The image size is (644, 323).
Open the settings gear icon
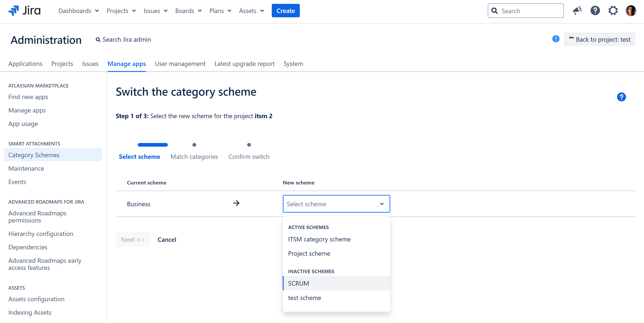click(613, 11)
